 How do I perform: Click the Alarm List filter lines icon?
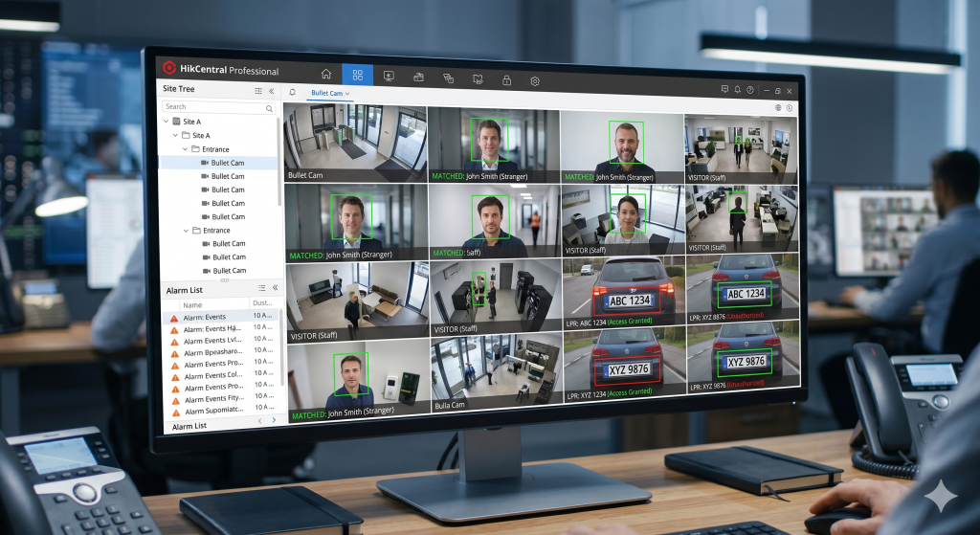point(262,288)
